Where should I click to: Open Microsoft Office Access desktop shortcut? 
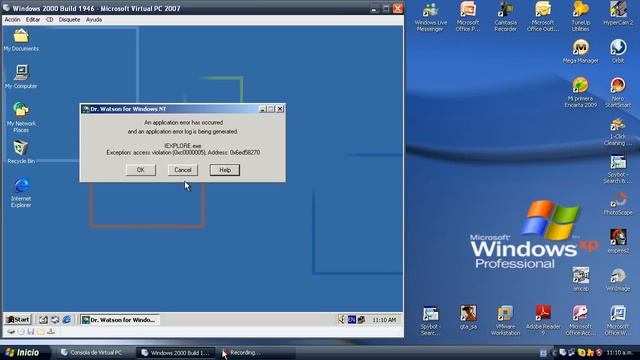point(580,320)
